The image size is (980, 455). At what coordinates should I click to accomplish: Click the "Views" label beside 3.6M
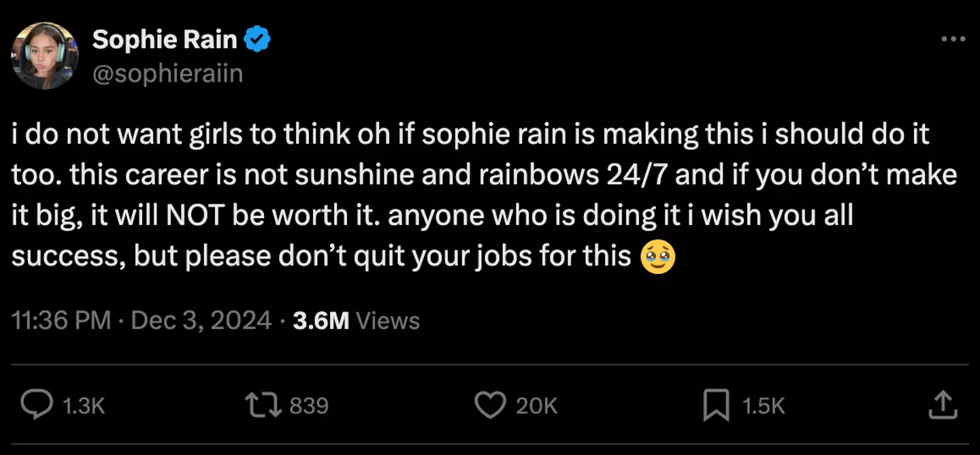pyautogui.click(x=388, y=320)
